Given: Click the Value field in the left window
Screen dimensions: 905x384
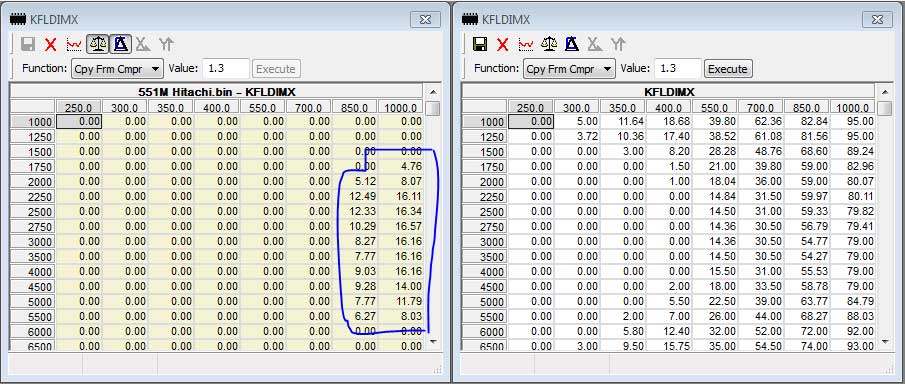Looking at the screenshot, I should (x=226, y=69).
